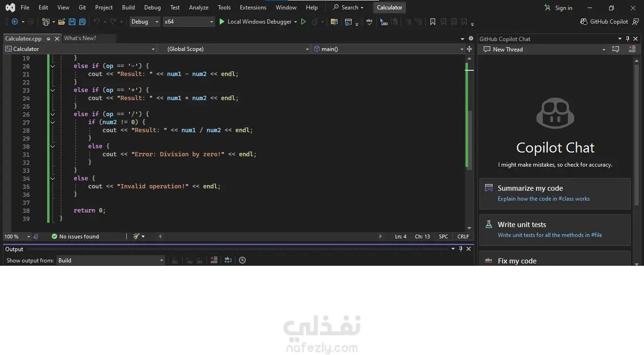
Task: Click the Ln: 4 line indicator
Action: [401, 237]
